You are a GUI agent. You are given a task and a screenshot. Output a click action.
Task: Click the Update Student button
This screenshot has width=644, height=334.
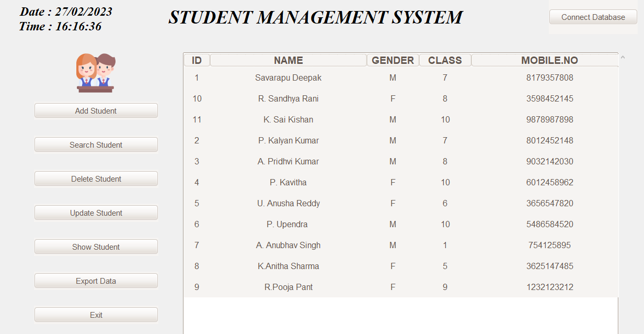point(96,213)
